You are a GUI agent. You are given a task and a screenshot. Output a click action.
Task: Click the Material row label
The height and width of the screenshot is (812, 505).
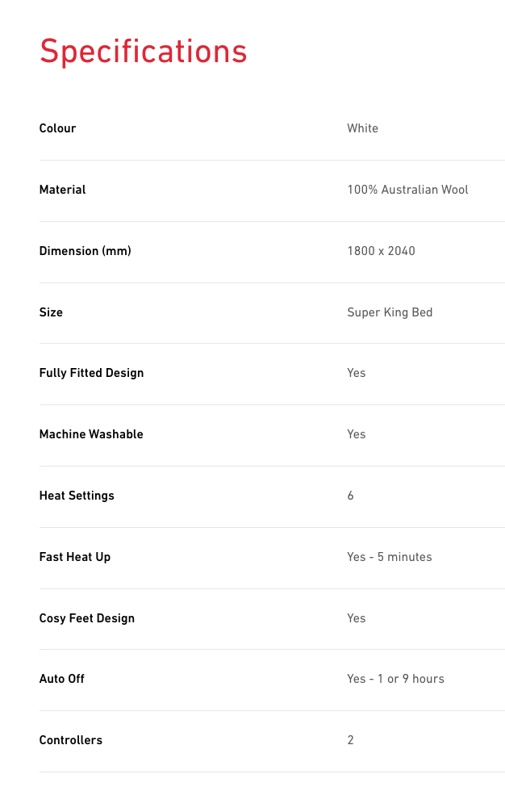[62, 190]
